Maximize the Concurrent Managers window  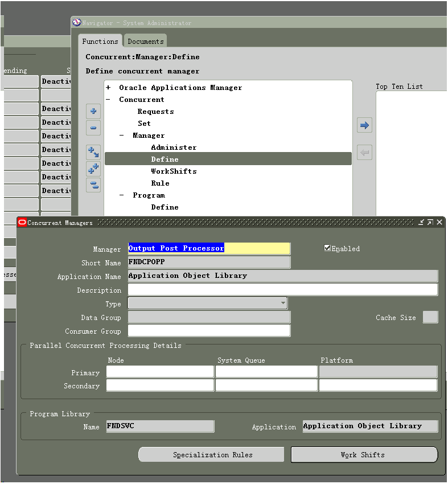(x=430, y=222)
